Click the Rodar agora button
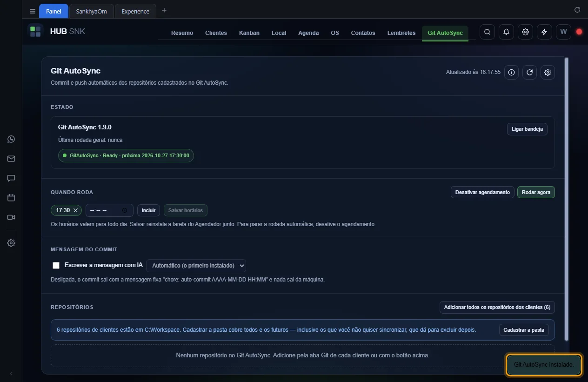This screenshot has width=588, height=382. (536, 192)
